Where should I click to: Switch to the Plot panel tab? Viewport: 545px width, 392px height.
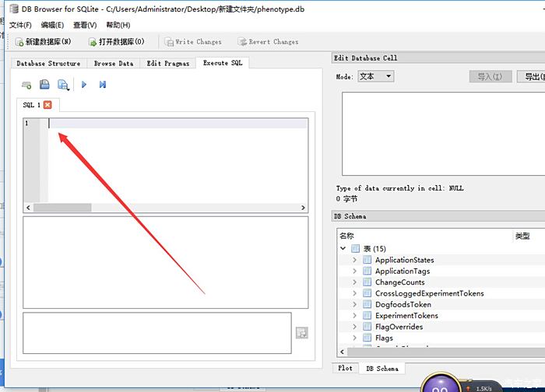(x=345, y=368)
